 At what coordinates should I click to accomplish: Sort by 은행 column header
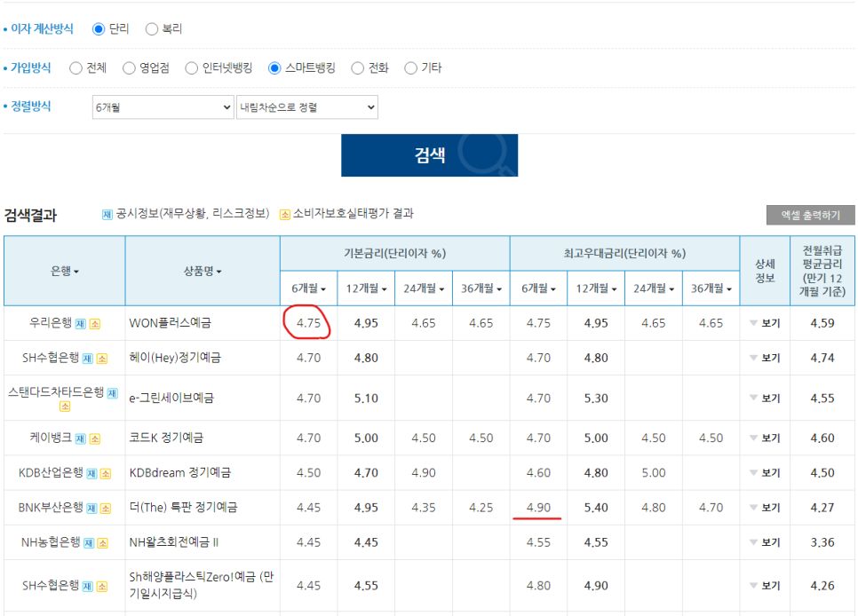tap(65, 271)
